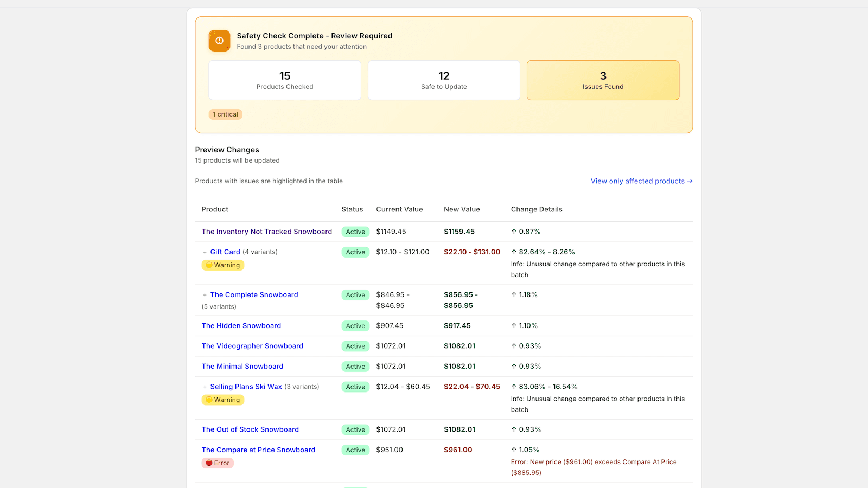This screenshot has width=868, height=488.
Task: Open The Out of Stock Snowboard link
Action: (x=250, y=429)
